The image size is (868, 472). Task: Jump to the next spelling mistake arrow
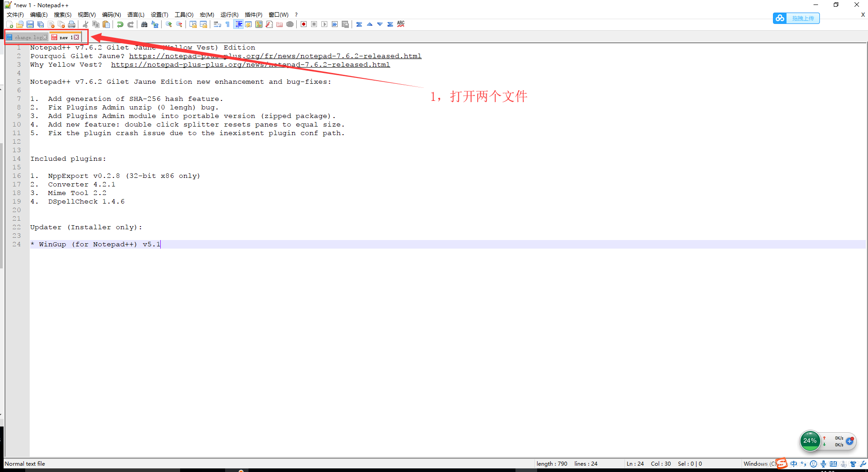pyautogui.click(x=380, y=24)
